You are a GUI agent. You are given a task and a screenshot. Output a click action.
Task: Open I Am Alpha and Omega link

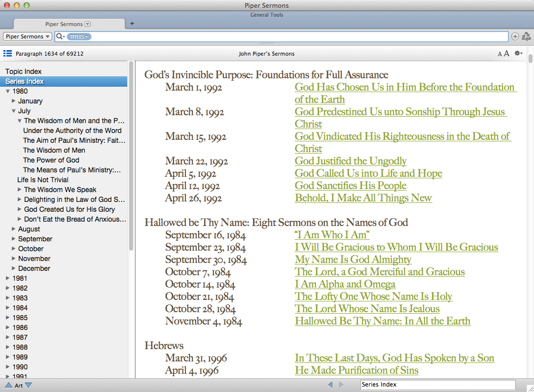(345, 284)
